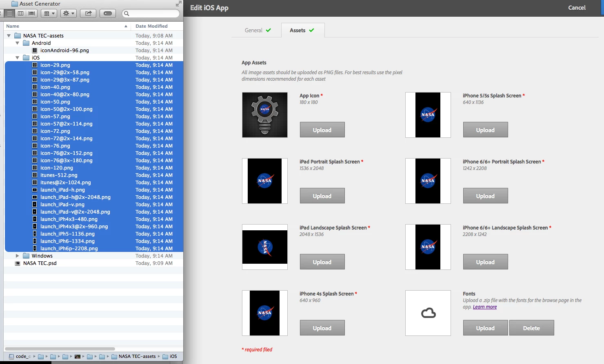Click the iOS folder icon in list
Image resolution: width=604 pixels, height=364 pixels.
click(x=26, y=57)
